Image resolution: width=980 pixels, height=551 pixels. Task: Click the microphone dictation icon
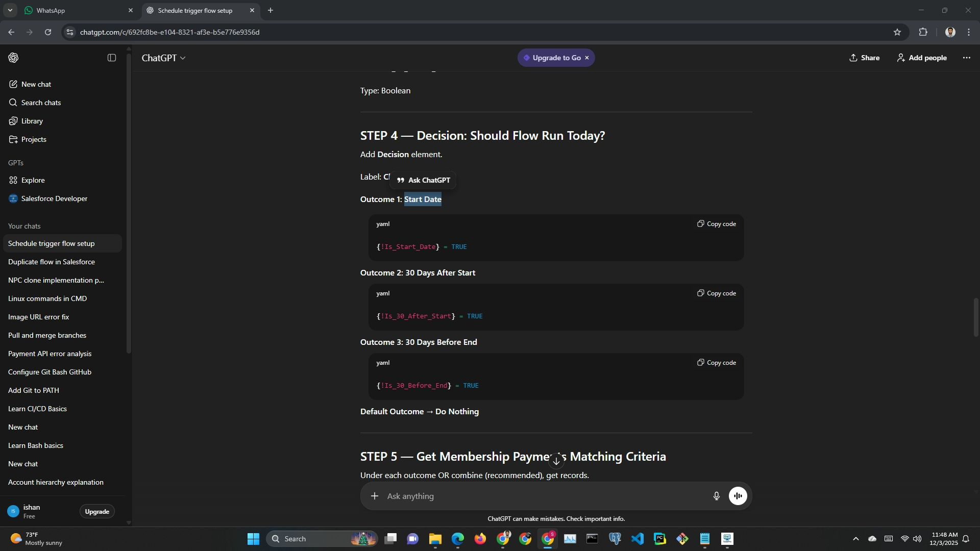pos(716,496)
